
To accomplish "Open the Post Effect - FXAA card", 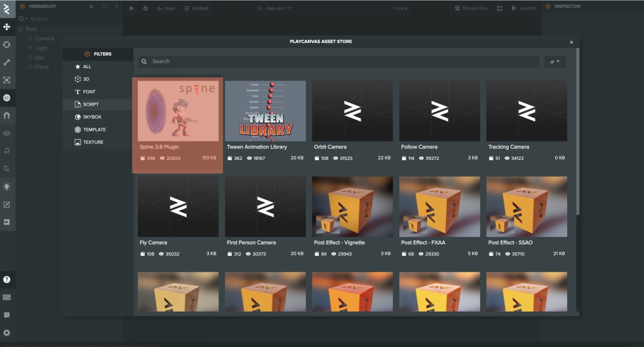I will coord(440,218).
